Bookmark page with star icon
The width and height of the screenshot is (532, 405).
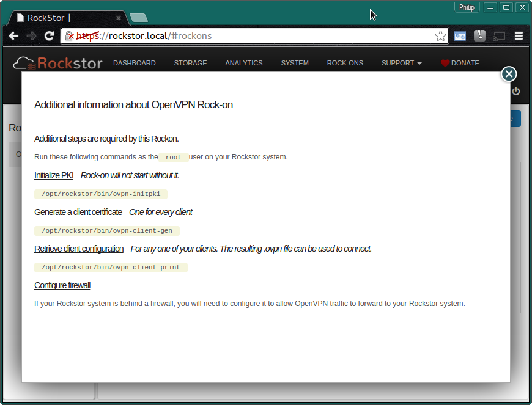440,36
